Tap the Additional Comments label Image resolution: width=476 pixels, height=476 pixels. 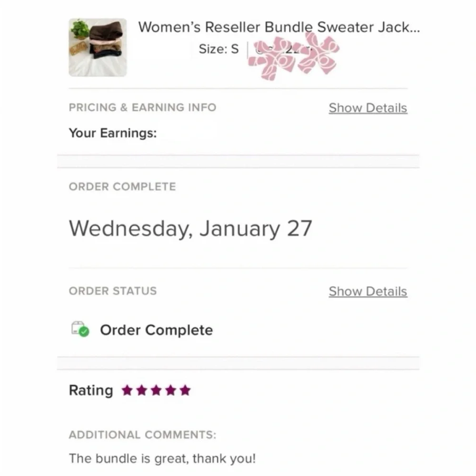click(x=142, y=435)
